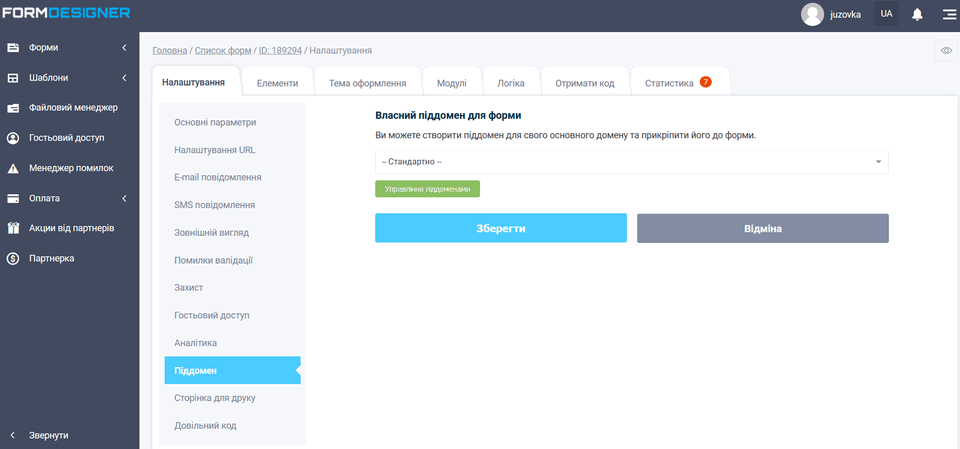Toggle form preview eye icon
The image size is (960, 449).
(x=946, y=50)
